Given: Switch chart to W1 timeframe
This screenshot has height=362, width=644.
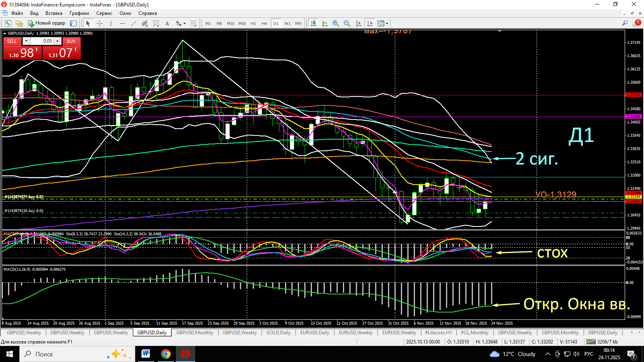Looking at the screenshot, I should coord(287,23).
